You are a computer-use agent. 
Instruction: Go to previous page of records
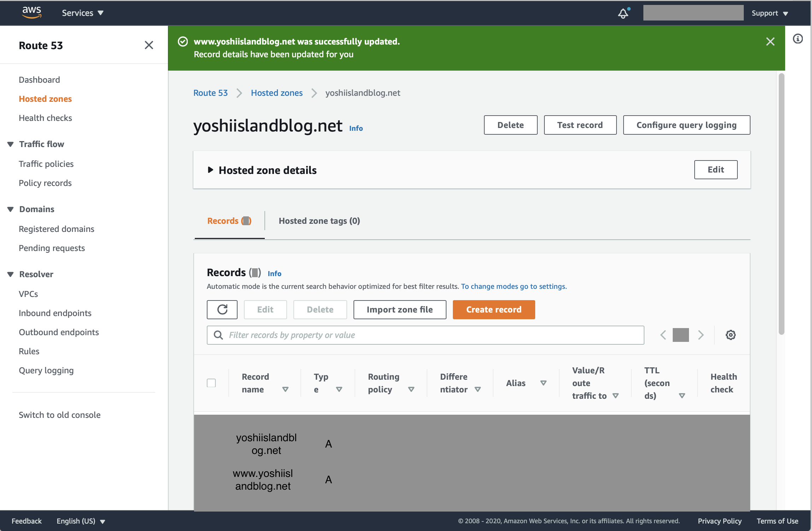point(663,335)
